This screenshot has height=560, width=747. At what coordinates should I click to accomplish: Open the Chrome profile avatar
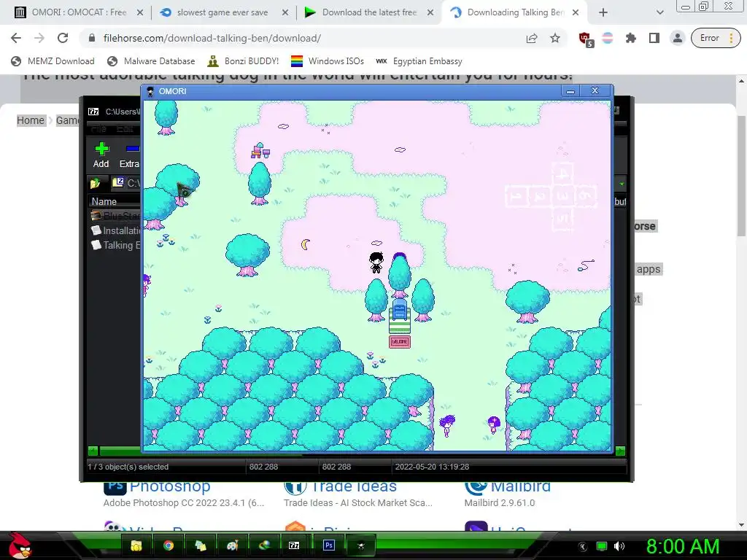pyautogui.click(x=678, y=38)
